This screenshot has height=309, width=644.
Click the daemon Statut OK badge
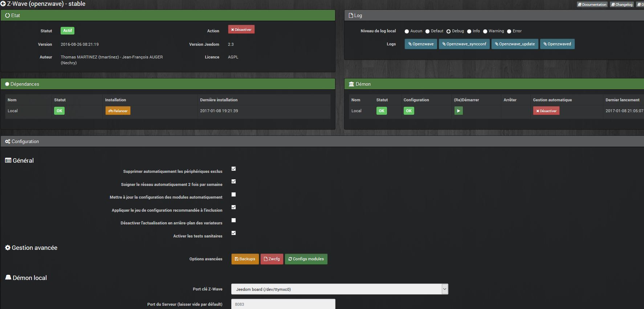pos(382,111)
